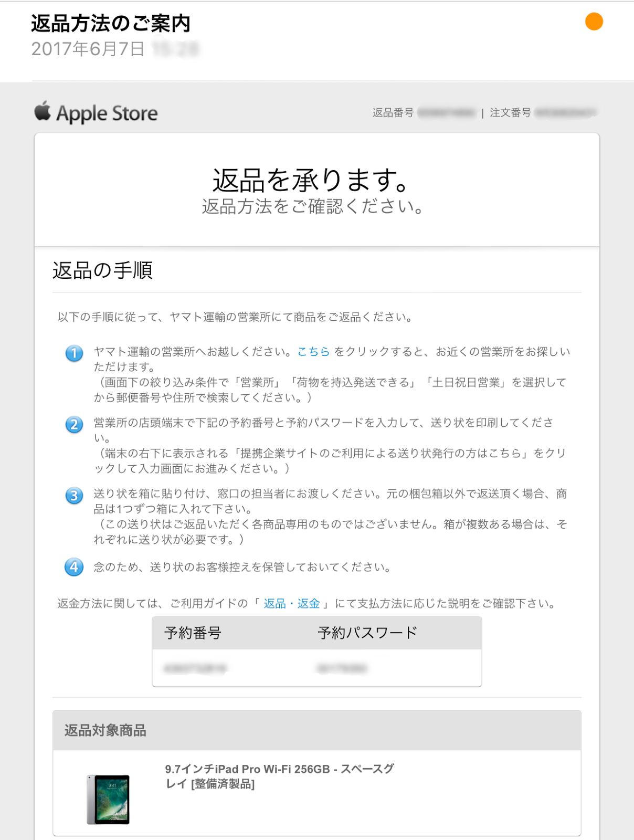Open the 返品・返金 guide link
Screen dimensions: 634x840
292,604
